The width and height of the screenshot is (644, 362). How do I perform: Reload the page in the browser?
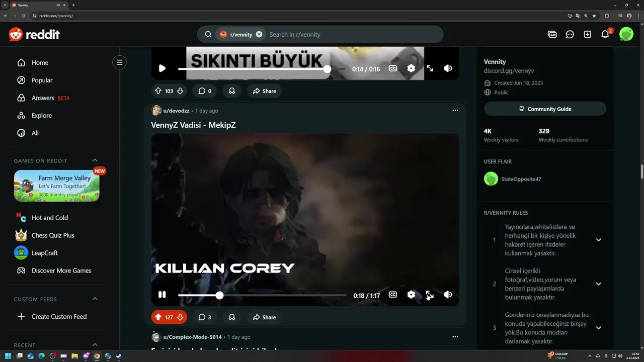click(23, 16)
